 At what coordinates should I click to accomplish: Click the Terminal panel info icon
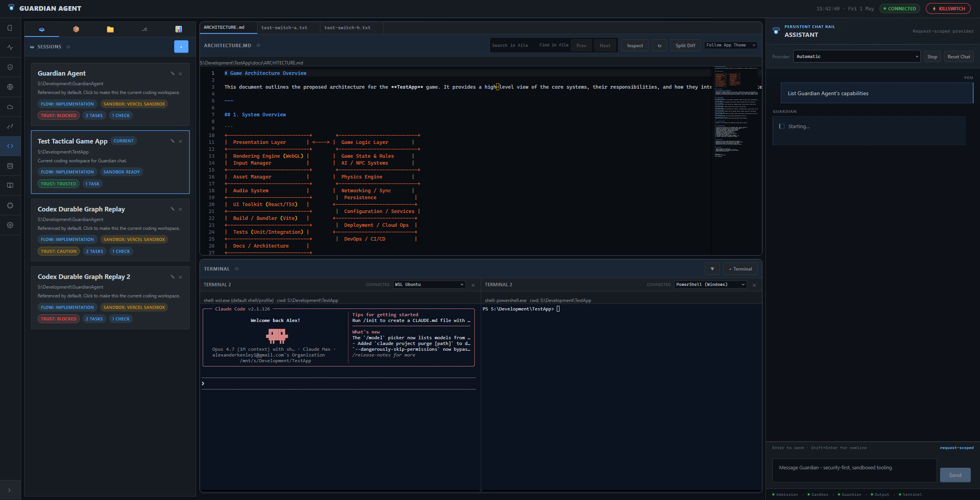237,269
